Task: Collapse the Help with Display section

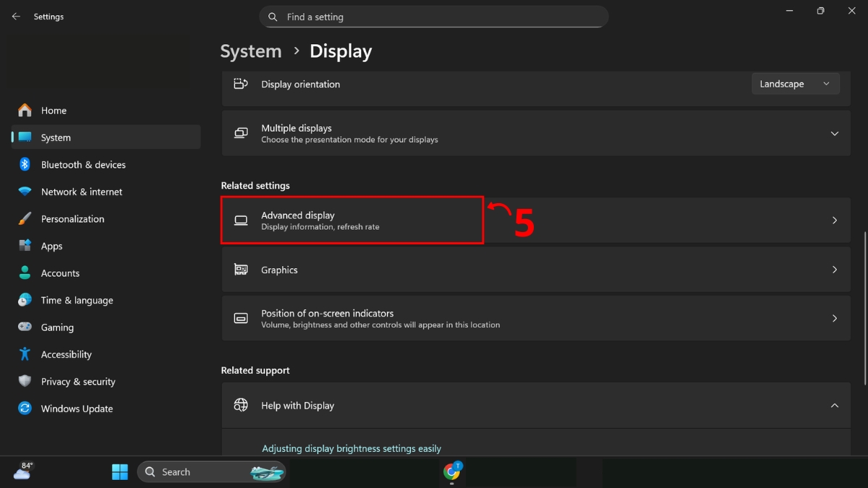Action: click(834, 406)
